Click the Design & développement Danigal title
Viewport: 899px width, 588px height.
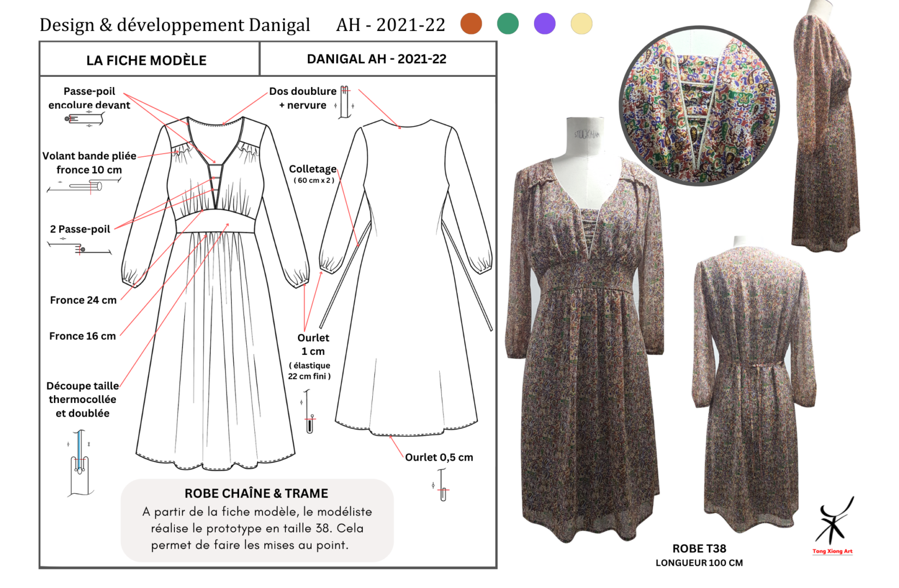(x=175, y=25)
